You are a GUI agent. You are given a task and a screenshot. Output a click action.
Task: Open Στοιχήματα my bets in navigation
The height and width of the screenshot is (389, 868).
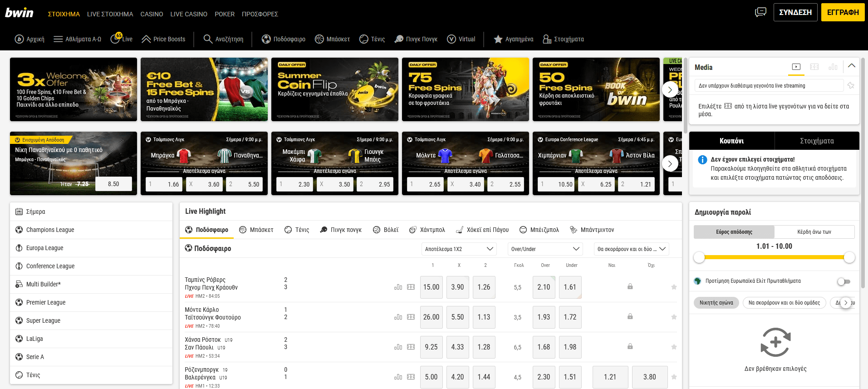click(563, 39)
